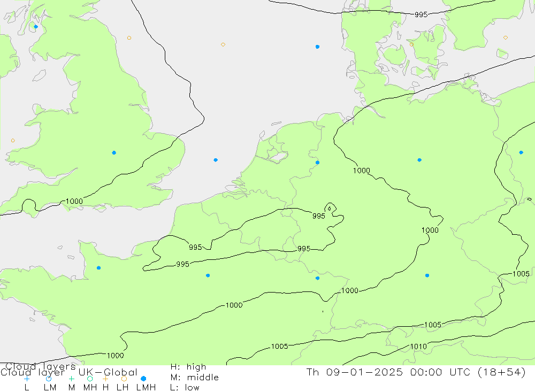
Task: Select the blue dot in North Sea off Dutch coast
Action: tap(216, 160)
